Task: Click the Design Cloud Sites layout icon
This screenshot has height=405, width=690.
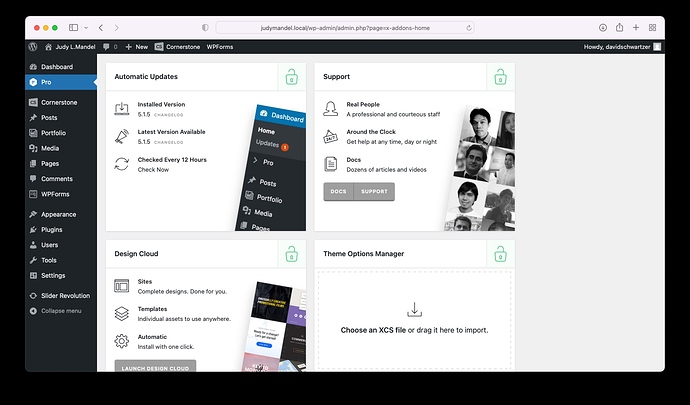Action: pos(122,286)
